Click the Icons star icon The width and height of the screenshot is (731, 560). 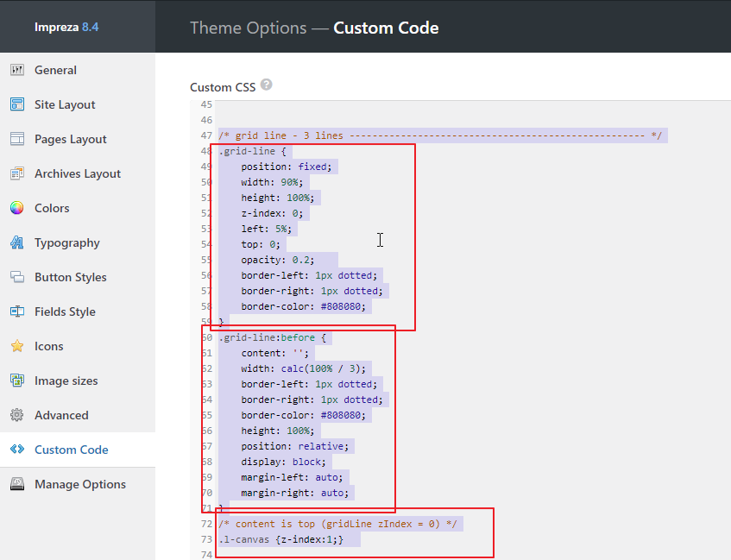click(x=17, y=346)
